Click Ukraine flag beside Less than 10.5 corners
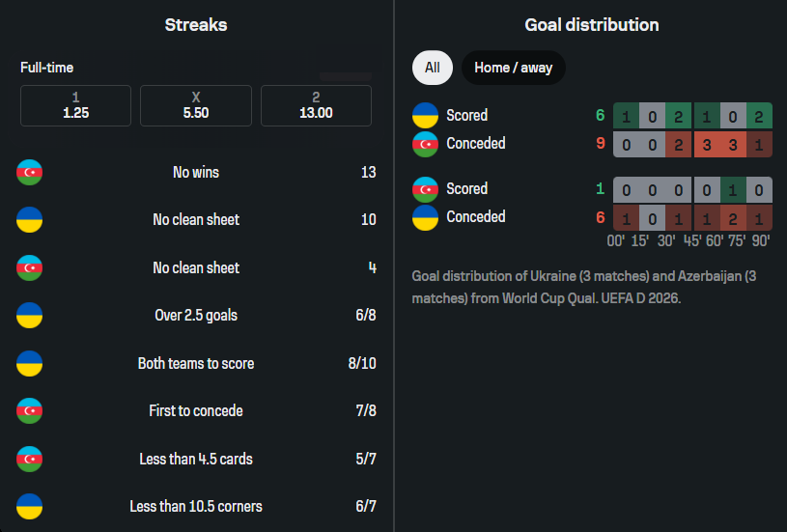 [x=30, y=506]
